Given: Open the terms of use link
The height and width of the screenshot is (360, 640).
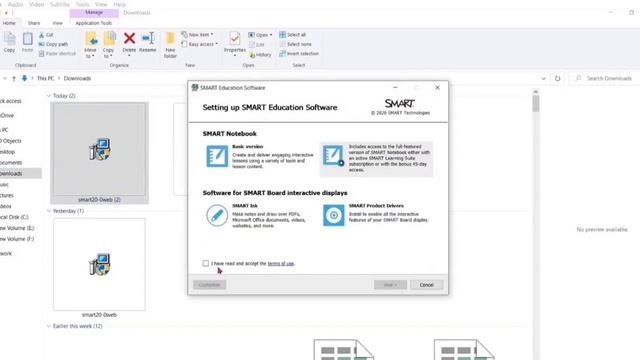Looking at the screenshot, I should (281, 264).
